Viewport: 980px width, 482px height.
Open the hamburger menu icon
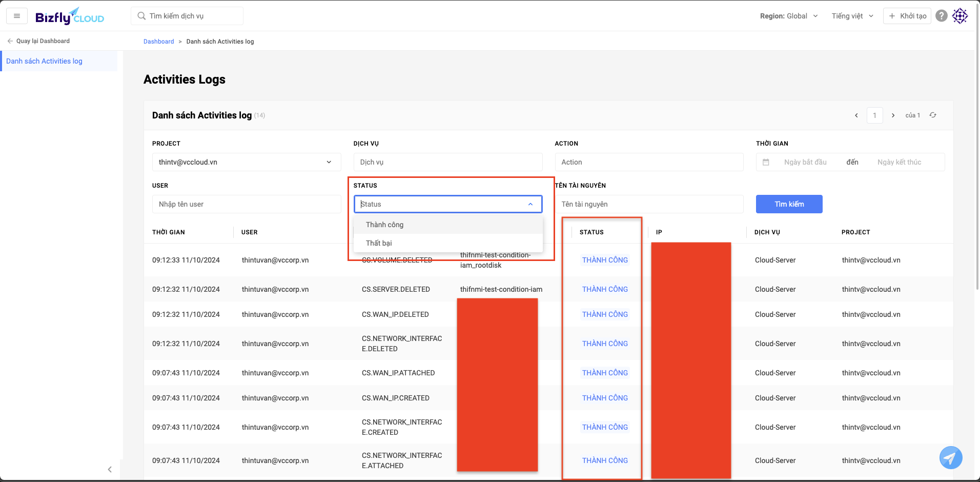pos(17,16)
